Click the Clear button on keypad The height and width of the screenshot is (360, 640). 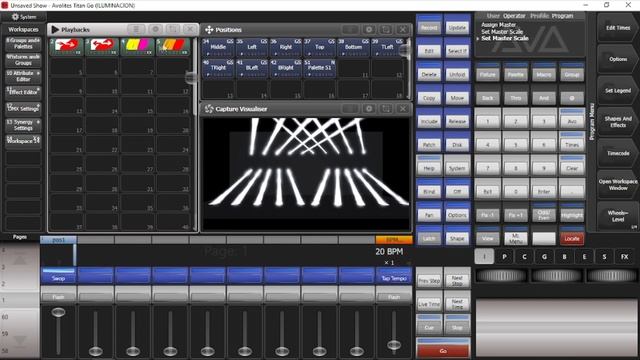tap(572, 166)
